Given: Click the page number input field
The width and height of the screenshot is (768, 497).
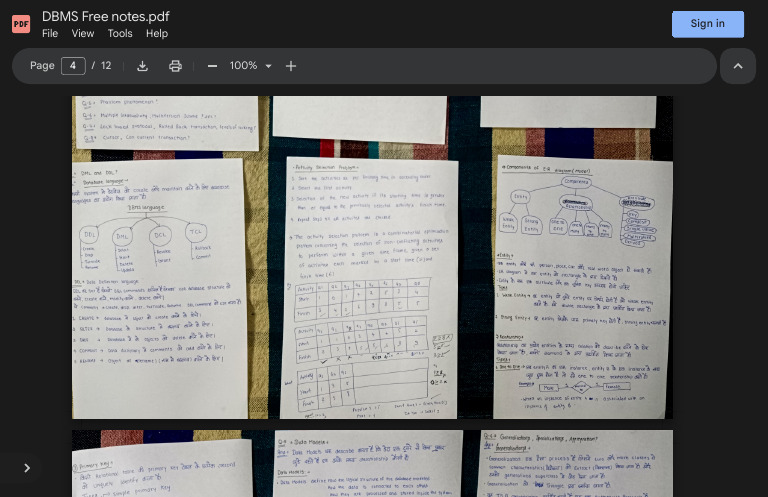Looking at the screenshot, I should point(73,66).
